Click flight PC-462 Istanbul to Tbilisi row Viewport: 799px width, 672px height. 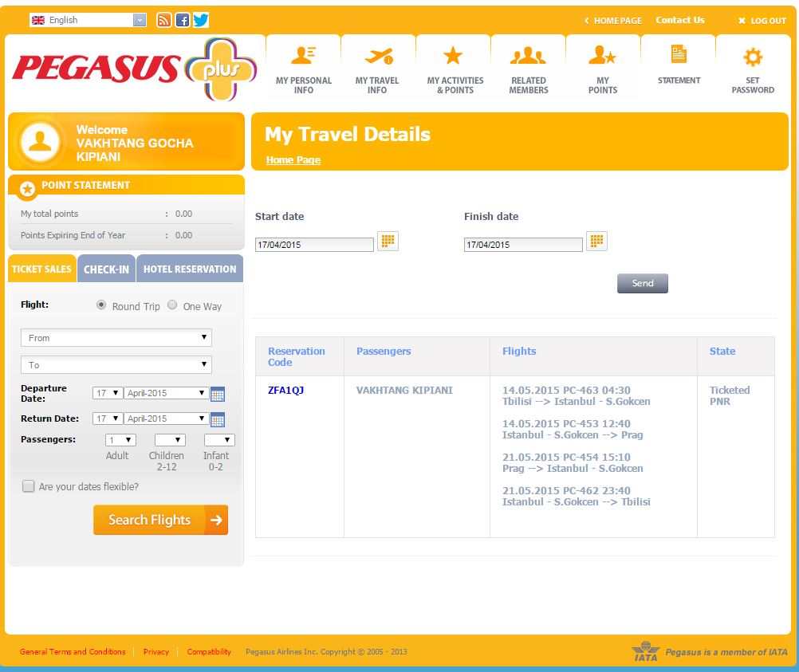point(576,497)
